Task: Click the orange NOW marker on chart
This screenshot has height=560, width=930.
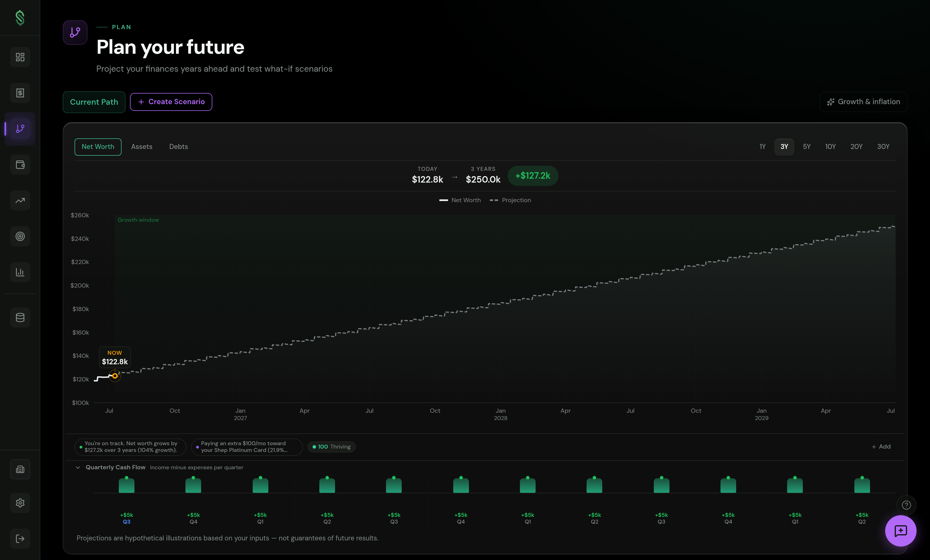Action: 115,376
